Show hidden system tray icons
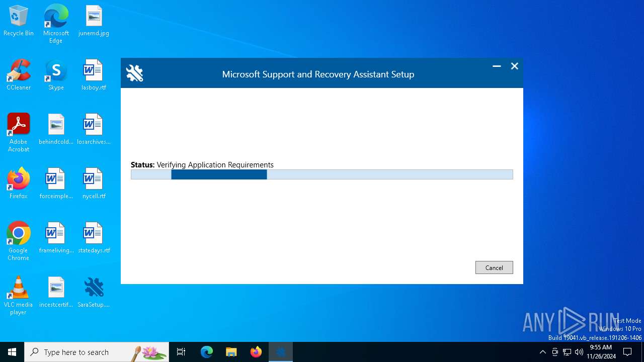 (542, 352)
